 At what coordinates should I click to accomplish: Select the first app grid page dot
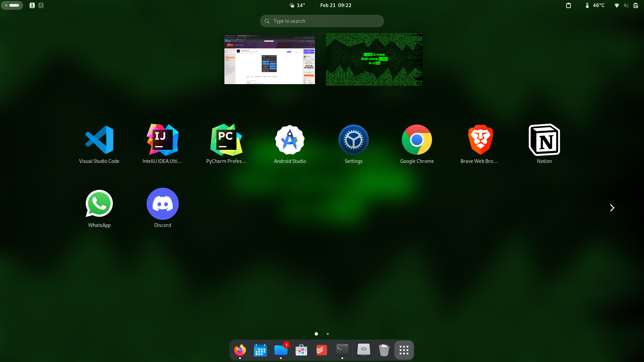316,334
